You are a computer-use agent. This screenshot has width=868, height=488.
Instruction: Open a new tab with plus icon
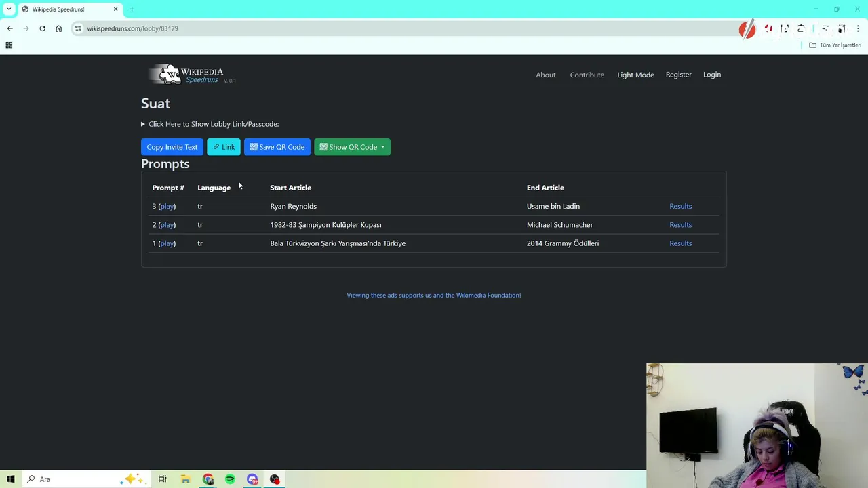132,9
